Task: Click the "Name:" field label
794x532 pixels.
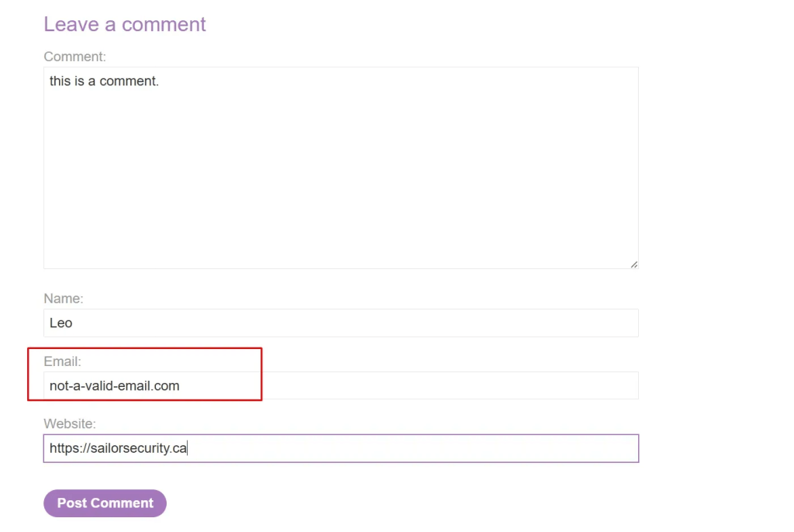Action: (64, 299)
